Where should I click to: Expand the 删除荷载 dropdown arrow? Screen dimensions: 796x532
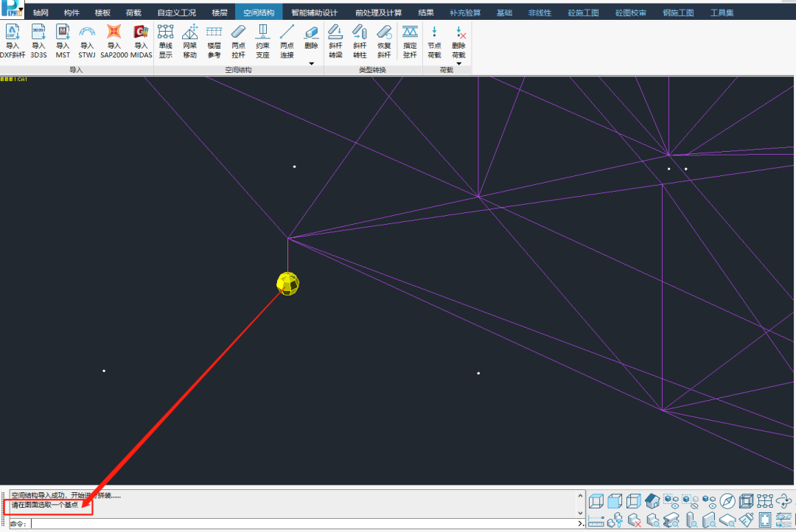point(458,63)
